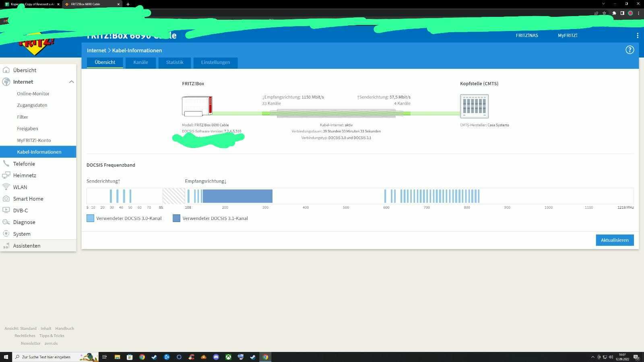Open Chrome tab search dropdown arrow
This screenshot has width=644, height=362.
pyautogui.click(x=603, y=4)
